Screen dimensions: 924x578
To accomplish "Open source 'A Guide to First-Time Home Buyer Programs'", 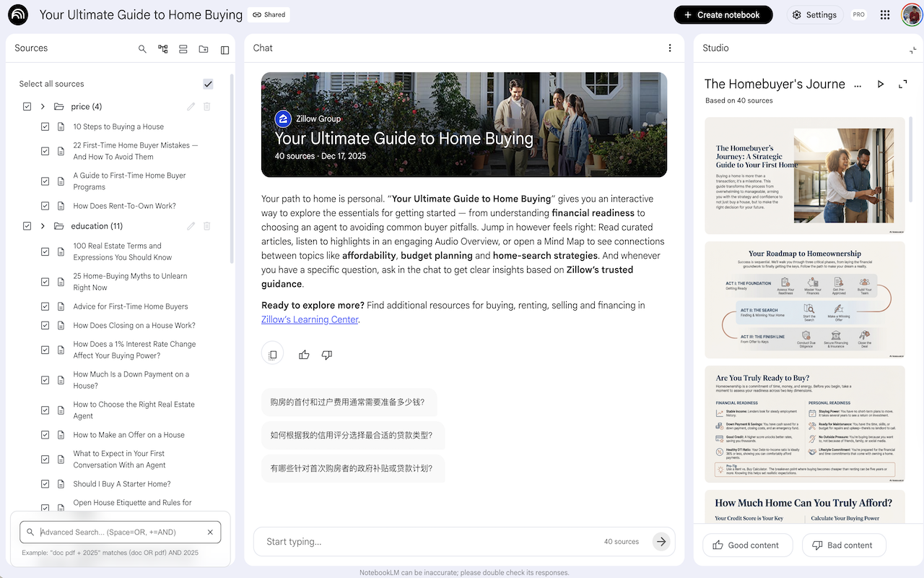I will point(129,181).
